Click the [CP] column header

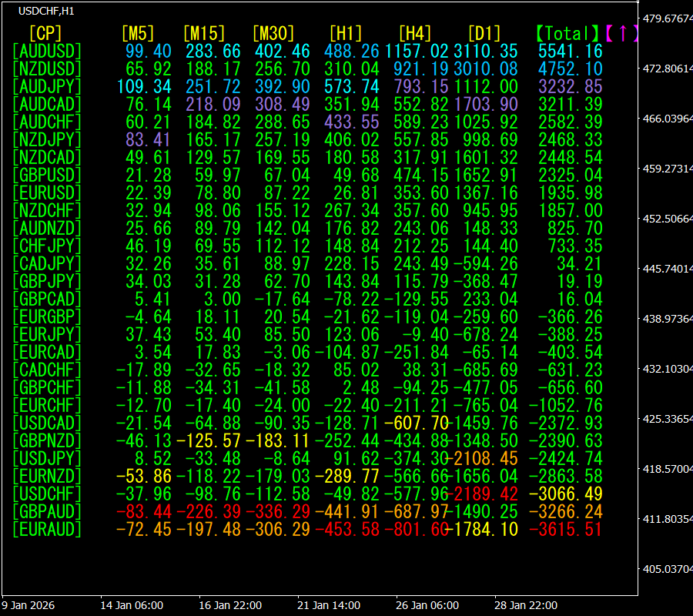click(45, 33)
